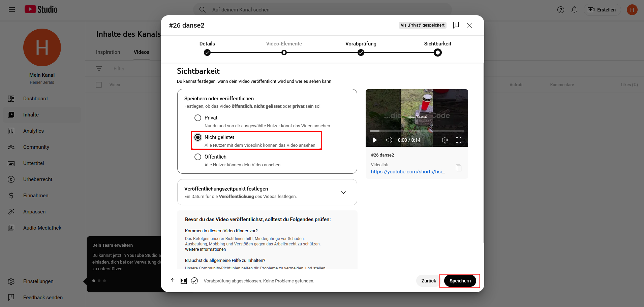Open the account avatar menu

click(632, 10)
